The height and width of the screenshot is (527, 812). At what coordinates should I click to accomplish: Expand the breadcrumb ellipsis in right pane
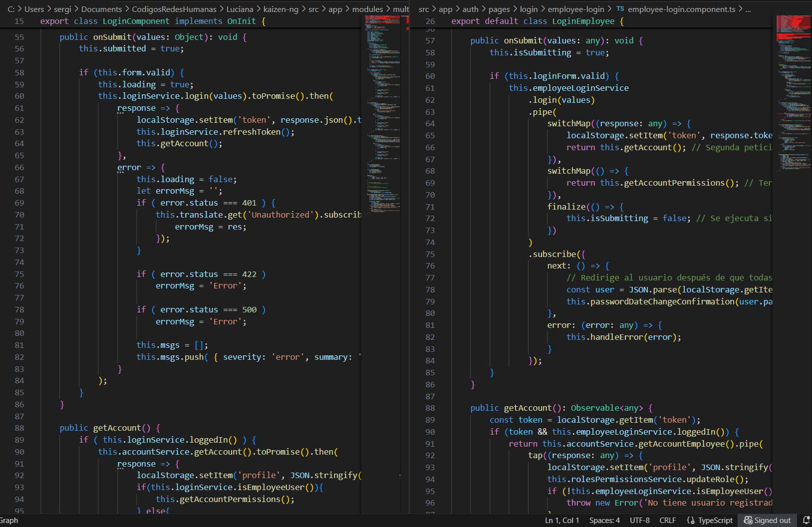coord(748,9)
